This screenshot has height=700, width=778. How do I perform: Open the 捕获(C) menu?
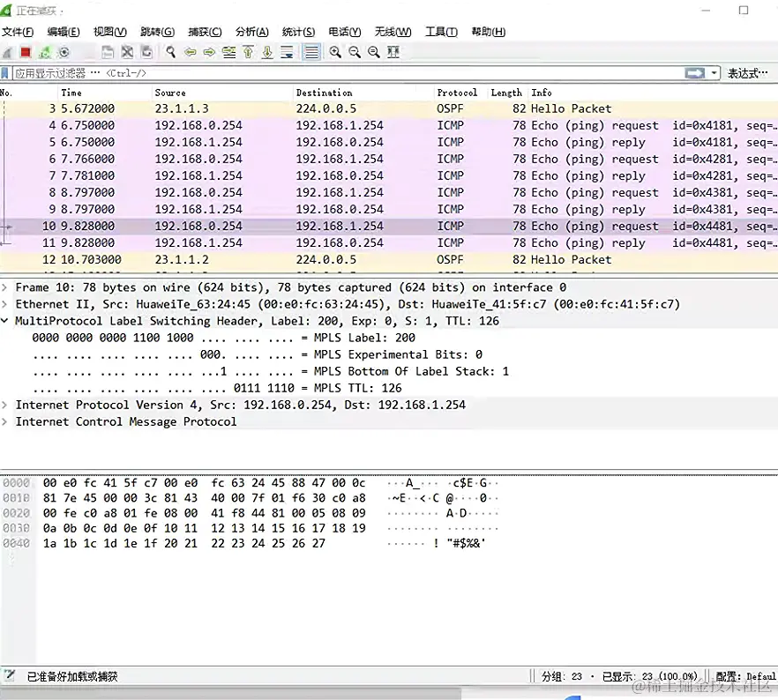tap(205, 32)
